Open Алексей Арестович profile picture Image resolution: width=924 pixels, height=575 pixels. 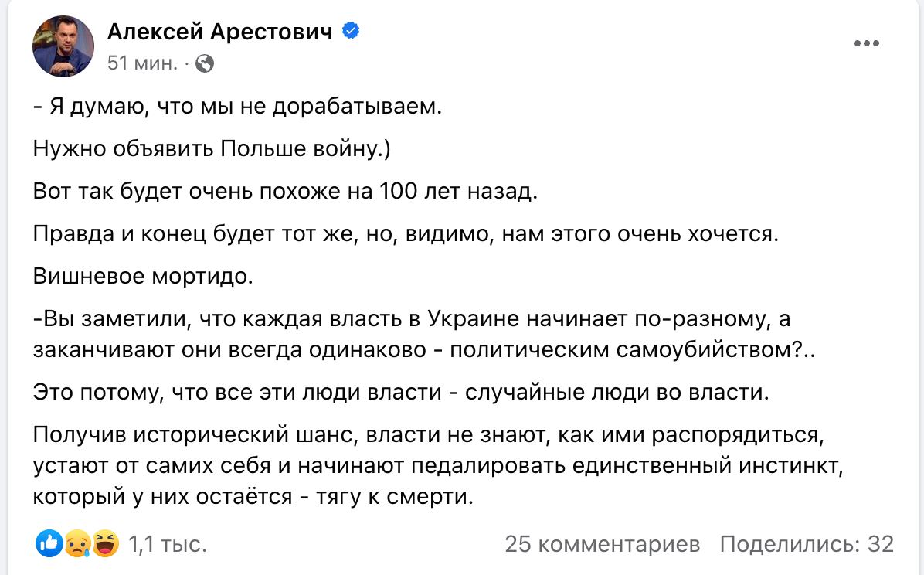[63, 46]
